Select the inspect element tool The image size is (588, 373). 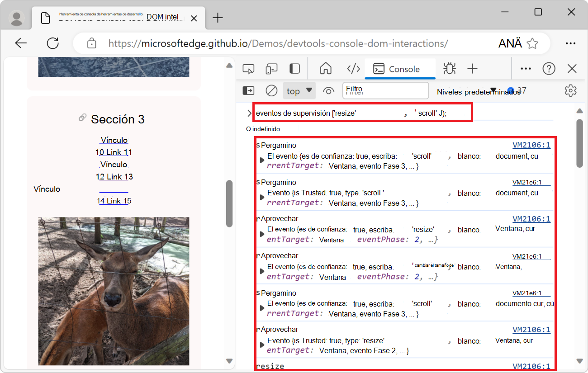click(x=248, y=69)
